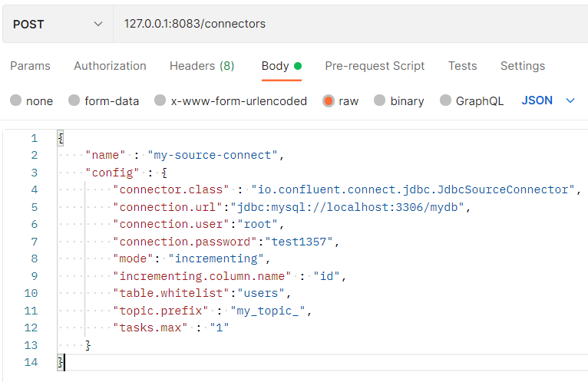
Task: Click the closing brace on line 13
Action: [x=88, y=345]
